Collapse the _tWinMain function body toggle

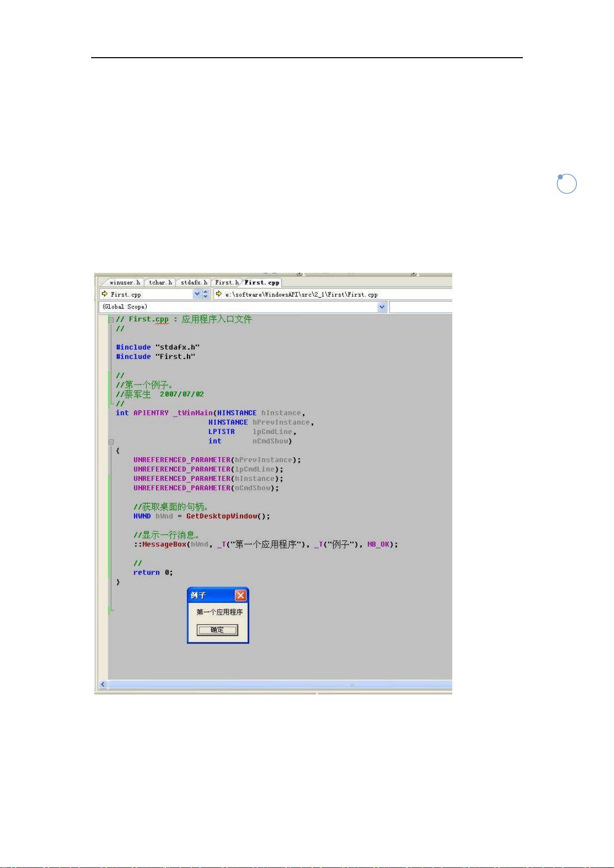pyautogui.click(x=111, y=442)
